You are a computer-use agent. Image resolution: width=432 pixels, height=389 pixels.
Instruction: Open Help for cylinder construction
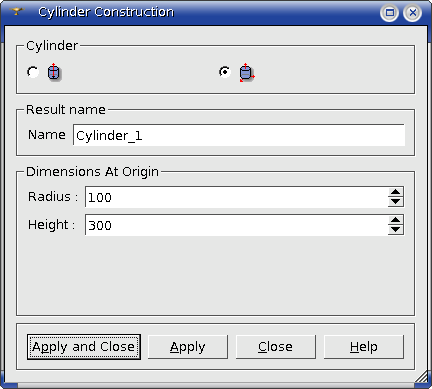point(364,347)
